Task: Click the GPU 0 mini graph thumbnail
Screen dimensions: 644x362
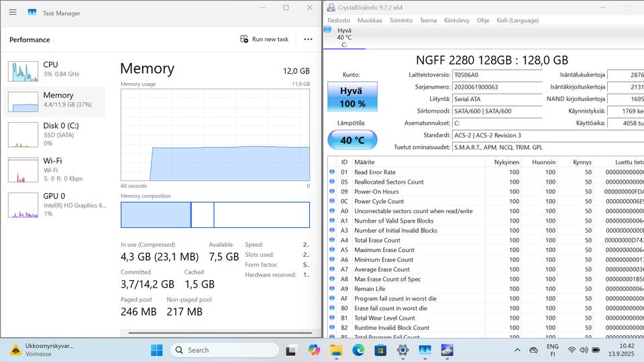Action: pyautogui.click(x=23, y=205)
